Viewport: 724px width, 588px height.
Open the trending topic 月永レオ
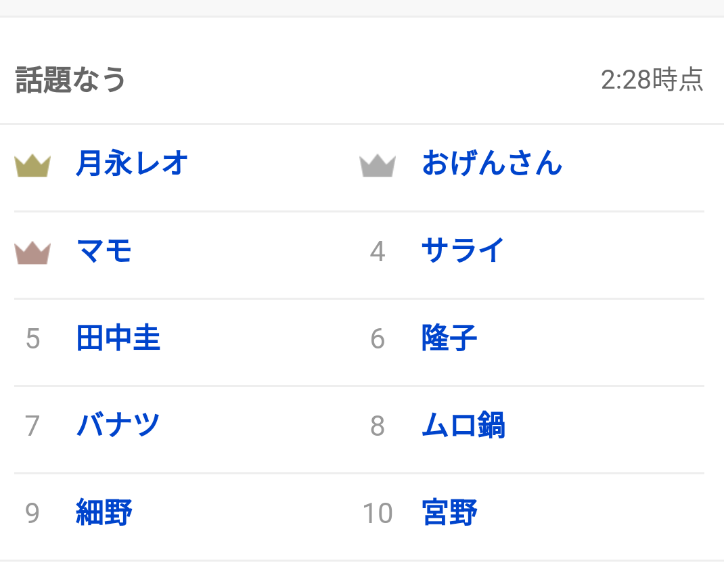(132, 163)
